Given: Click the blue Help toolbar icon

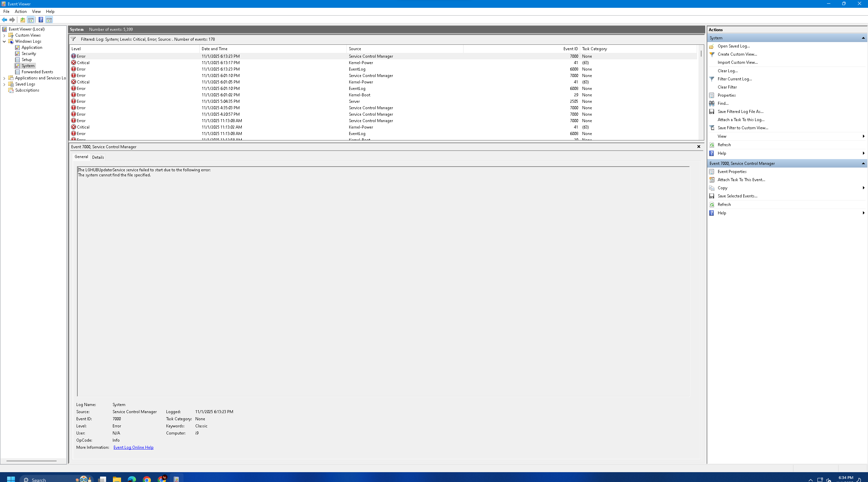Looking at the screenshot, I should (41, 20).
